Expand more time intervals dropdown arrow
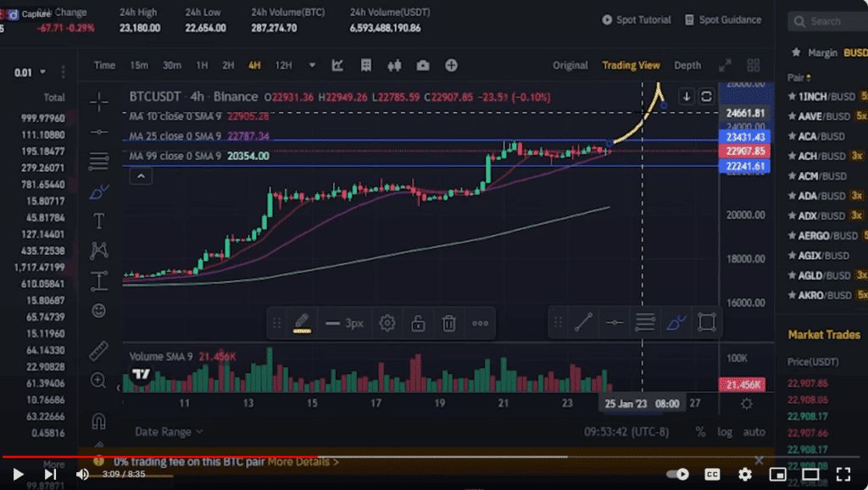The image size is (868, 490). point(312,65)
